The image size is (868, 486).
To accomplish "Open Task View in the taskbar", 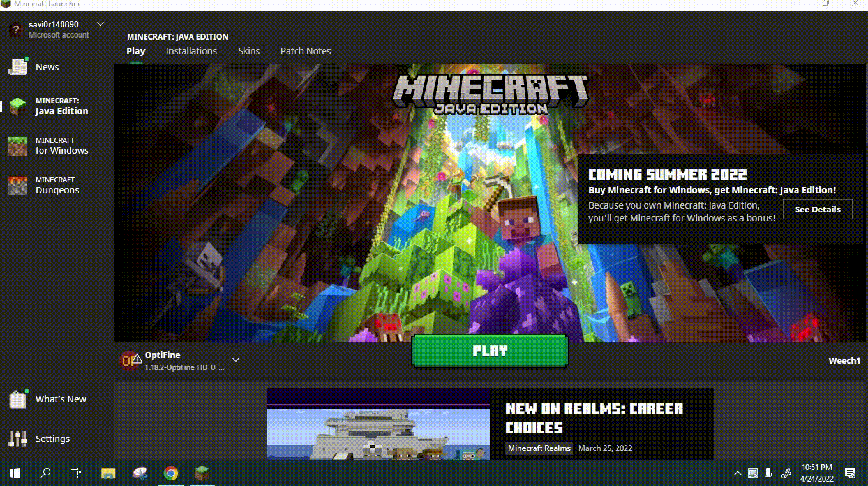I will (76, 473).
